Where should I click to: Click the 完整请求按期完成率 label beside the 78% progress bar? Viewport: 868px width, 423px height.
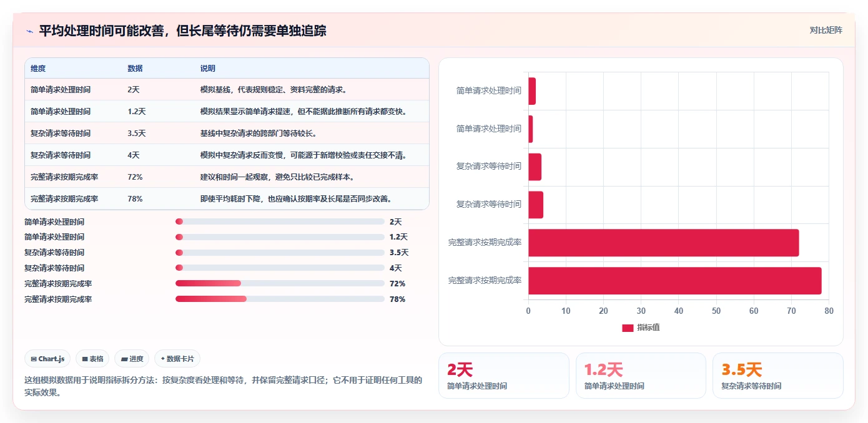point(58,299)
